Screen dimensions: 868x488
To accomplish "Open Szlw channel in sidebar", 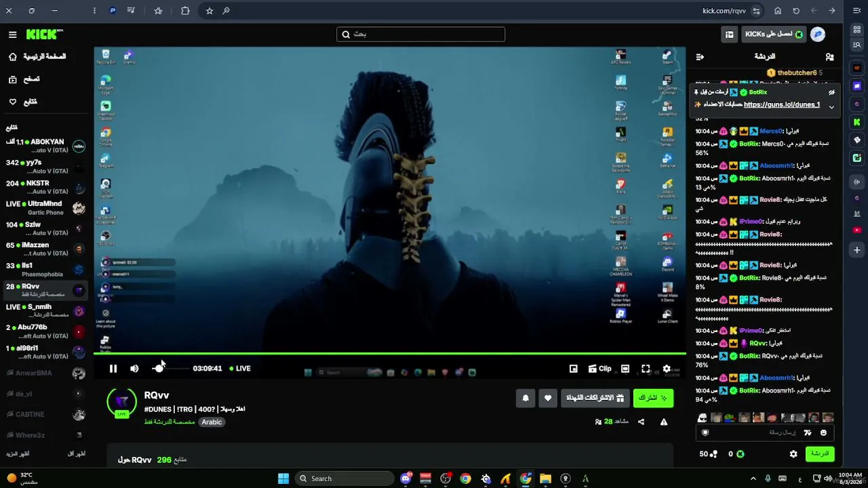I will [46, 228].
